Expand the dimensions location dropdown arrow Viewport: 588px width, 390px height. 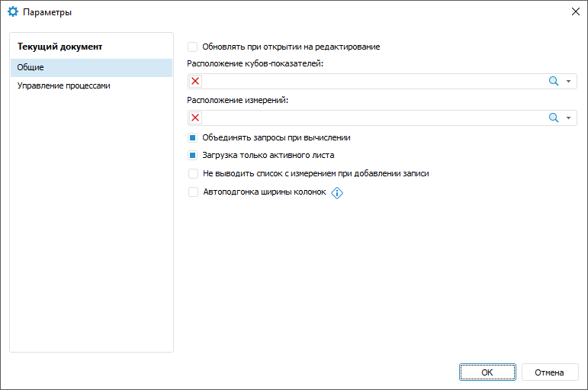[x=568, y=118]
